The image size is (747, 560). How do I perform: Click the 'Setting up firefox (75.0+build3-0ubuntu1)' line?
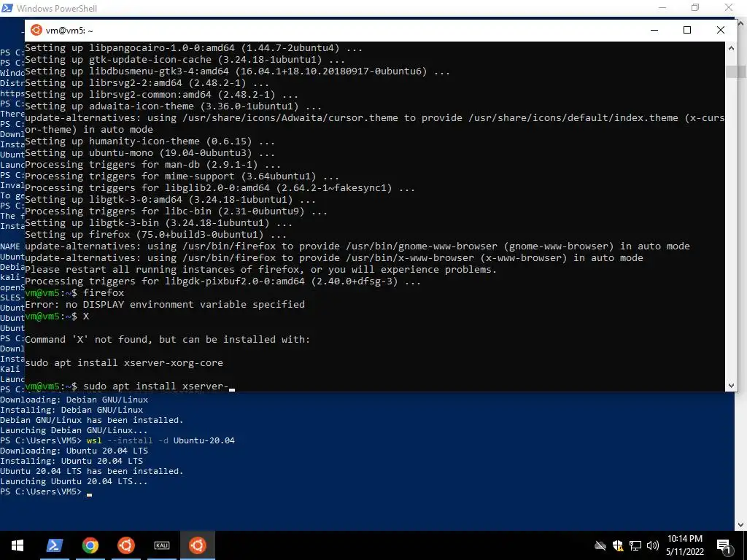pyautogui.click(x=155, y=235)
